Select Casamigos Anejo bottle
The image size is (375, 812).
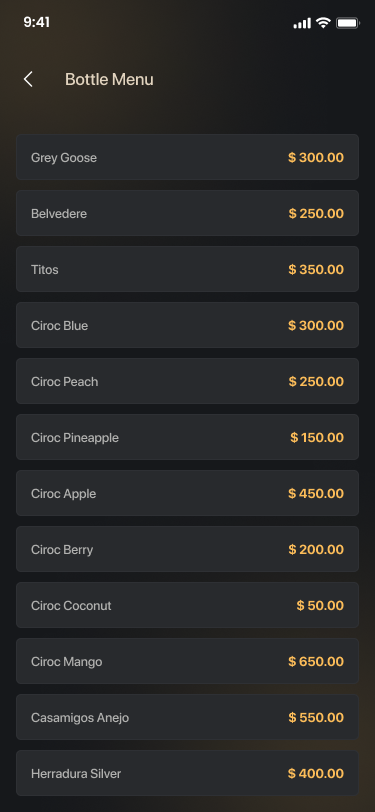[188, 717]
